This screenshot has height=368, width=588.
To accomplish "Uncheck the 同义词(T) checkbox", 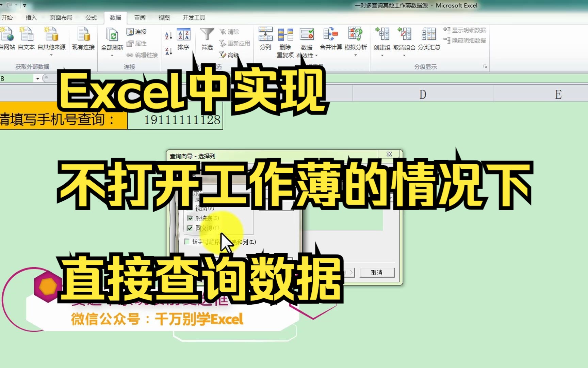I will (x=190, y=229).
